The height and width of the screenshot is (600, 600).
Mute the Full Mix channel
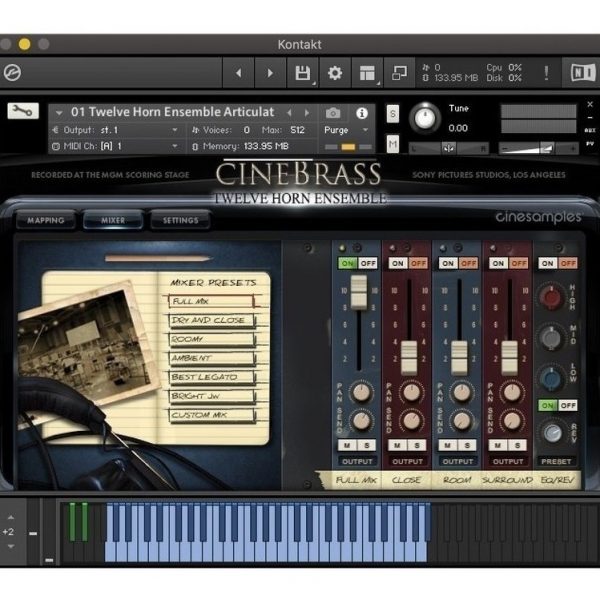[347, 445]
